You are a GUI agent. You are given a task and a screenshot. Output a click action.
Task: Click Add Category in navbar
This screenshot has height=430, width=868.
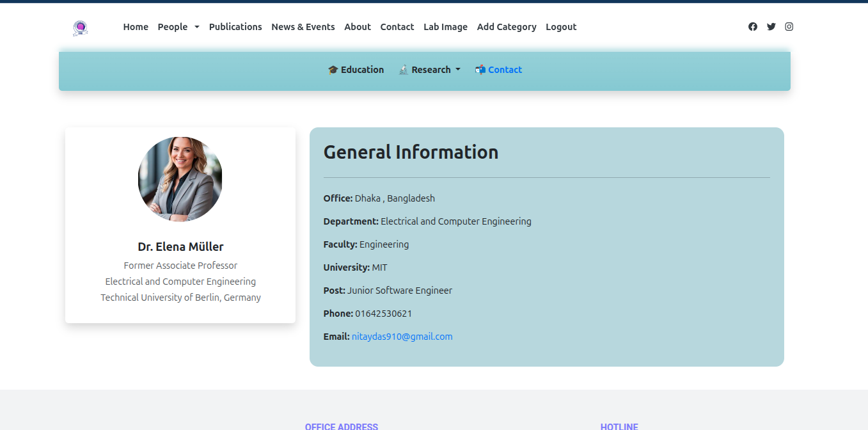click(507, 27)
